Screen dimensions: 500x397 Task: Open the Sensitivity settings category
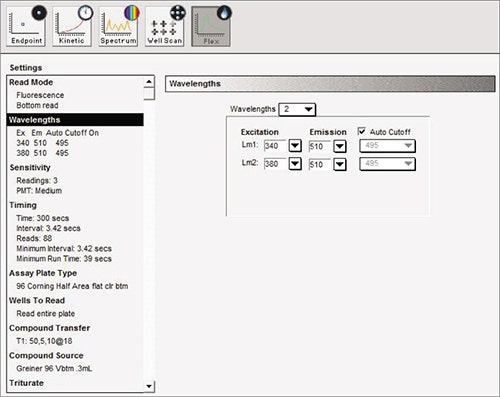30,167
